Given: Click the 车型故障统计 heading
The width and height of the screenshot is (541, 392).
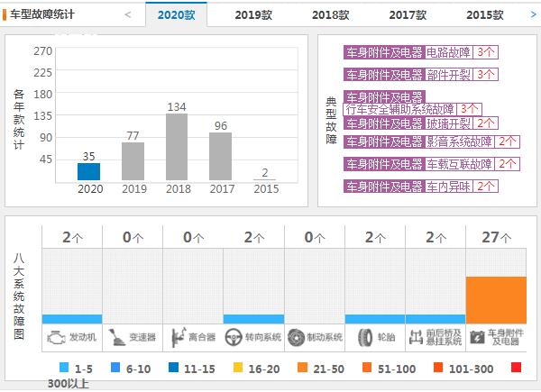Looking at the screenshot, I should coord(41,14).
